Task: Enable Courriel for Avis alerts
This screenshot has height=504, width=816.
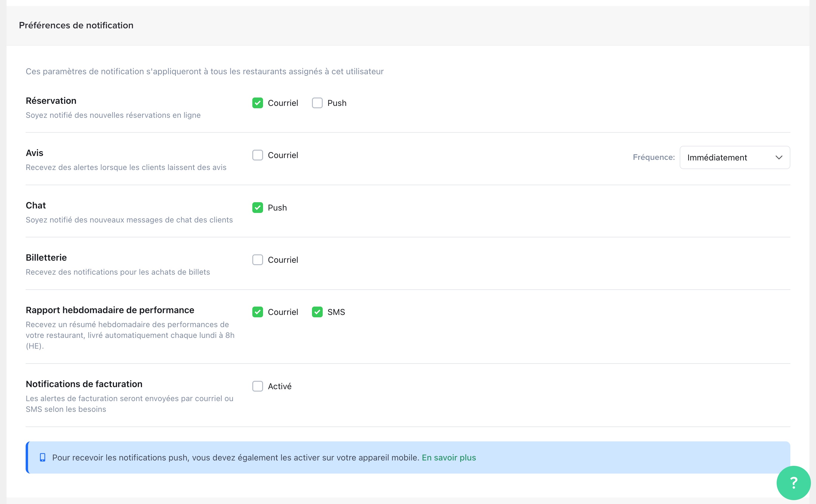Action: [257, 155]
